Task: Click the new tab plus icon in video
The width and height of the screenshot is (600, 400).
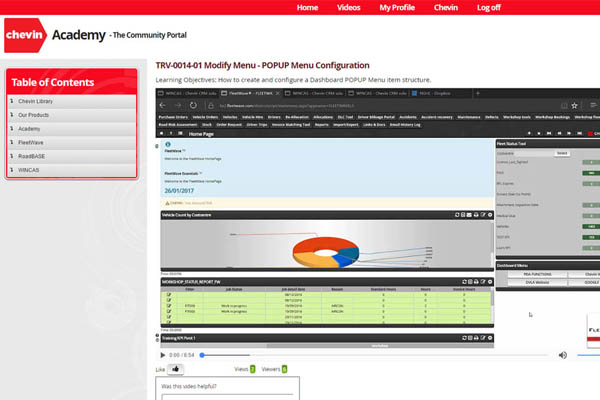Action: (478, 93)
